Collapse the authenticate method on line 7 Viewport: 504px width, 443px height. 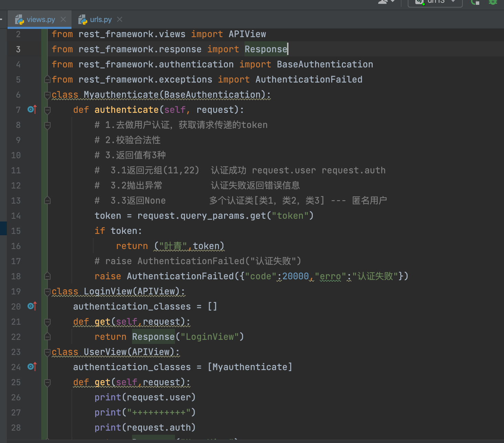point(48,110)
